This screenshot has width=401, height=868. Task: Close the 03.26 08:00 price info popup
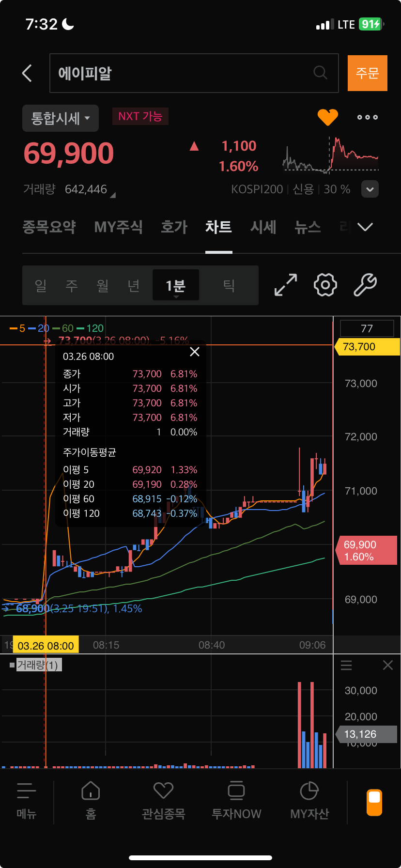pos(195,352)
